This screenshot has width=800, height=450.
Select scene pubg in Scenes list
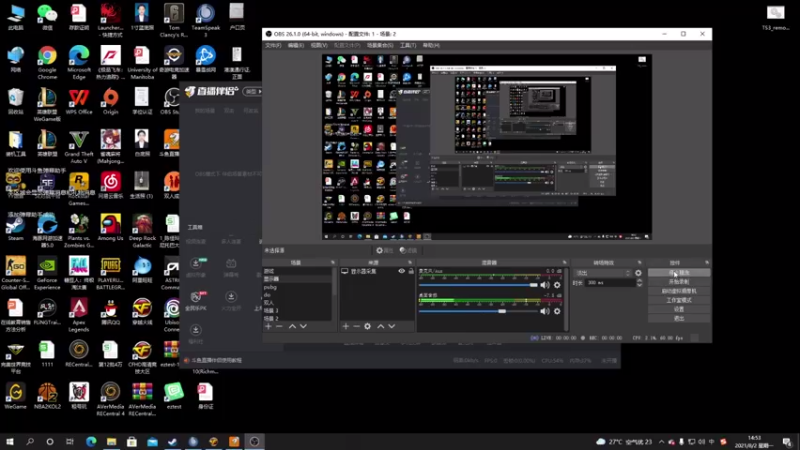coord(297,287)
